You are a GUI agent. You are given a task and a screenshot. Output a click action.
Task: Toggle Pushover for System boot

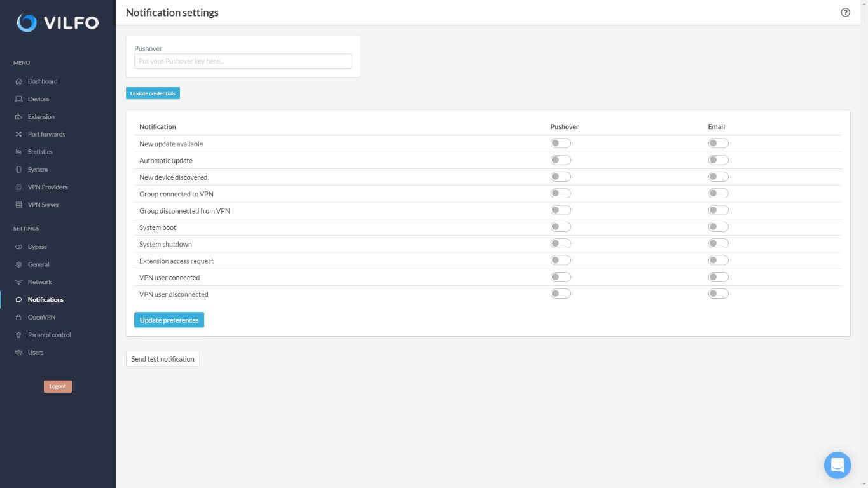coord(561,227)
